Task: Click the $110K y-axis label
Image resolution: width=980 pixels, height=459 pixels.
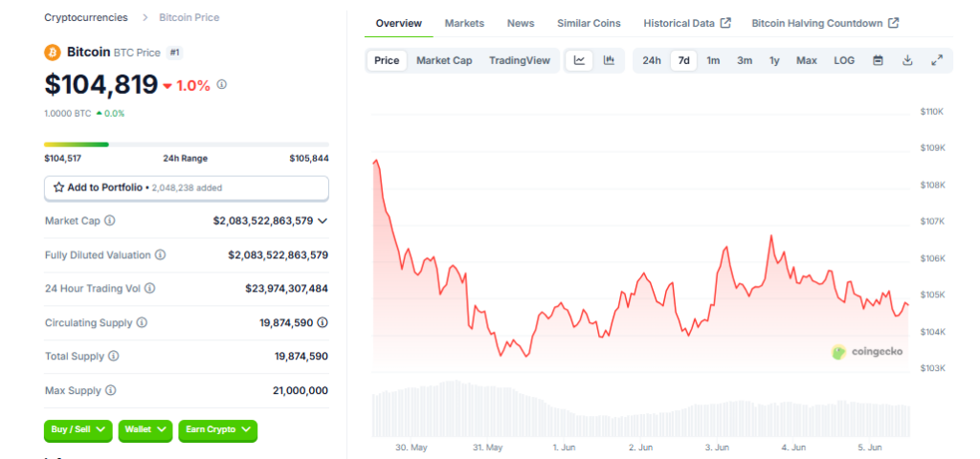Action: (x=931, y=111)
